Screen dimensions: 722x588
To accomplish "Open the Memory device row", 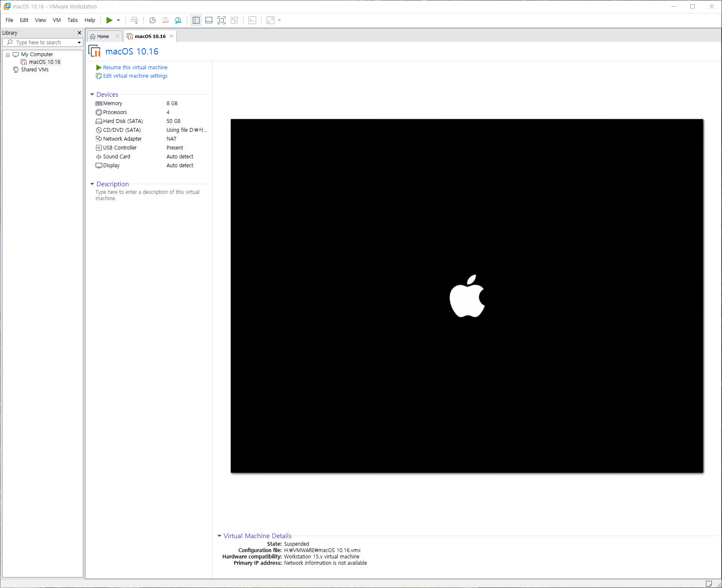I will tap(151, 103).
